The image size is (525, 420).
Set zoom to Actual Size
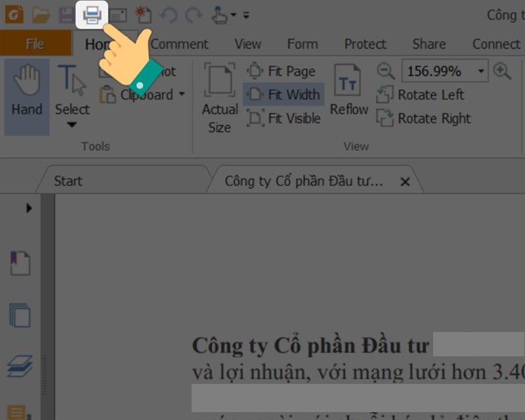[x=220, y=98]
